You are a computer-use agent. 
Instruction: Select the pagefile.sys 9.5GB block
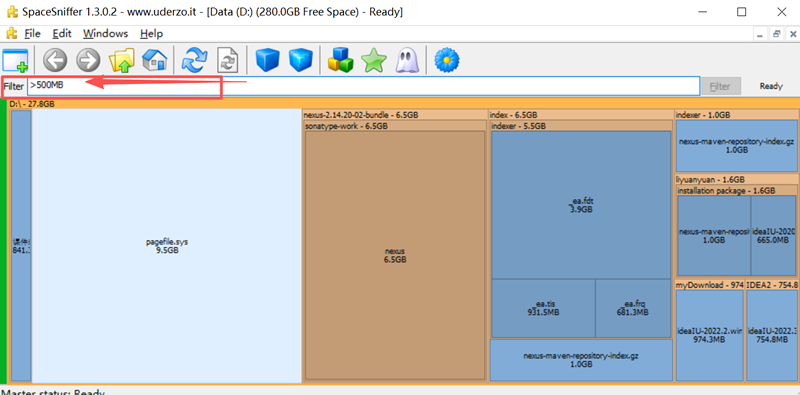[167, 246]
